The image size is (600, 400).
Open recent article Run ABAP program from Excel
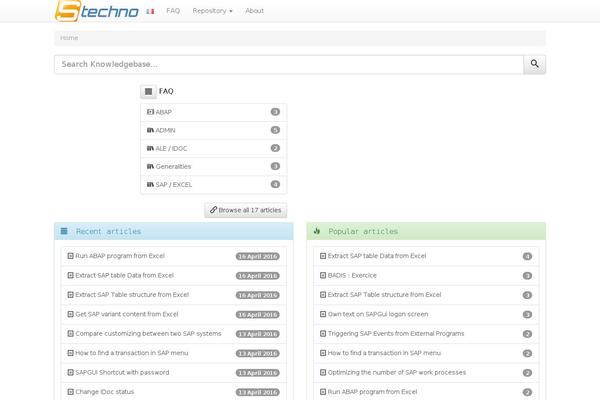(120, 256)
